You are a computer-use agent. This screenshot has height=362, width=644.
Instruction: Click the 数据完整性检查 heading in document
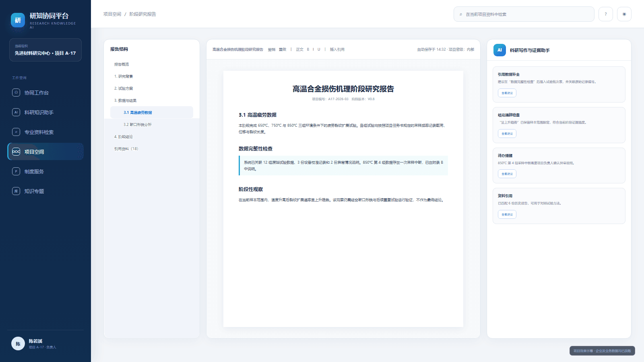tap(256, 148)
